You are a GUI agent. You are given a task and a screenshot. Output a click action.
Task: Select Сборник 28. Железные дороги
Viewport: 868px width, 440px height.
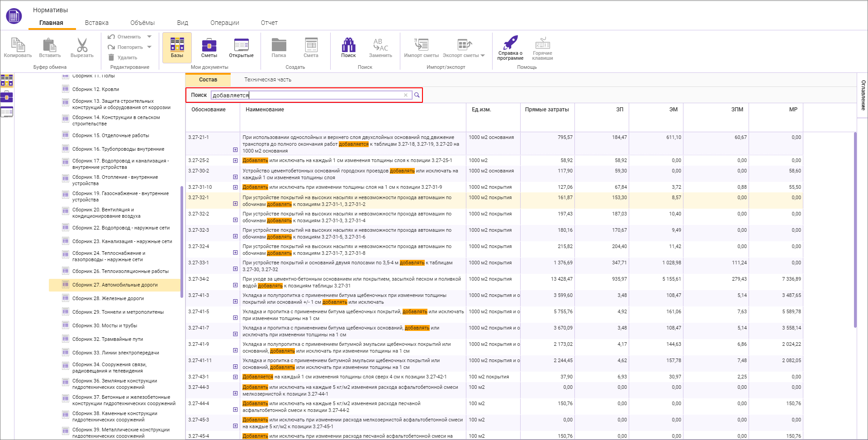[x=108, y=298]
